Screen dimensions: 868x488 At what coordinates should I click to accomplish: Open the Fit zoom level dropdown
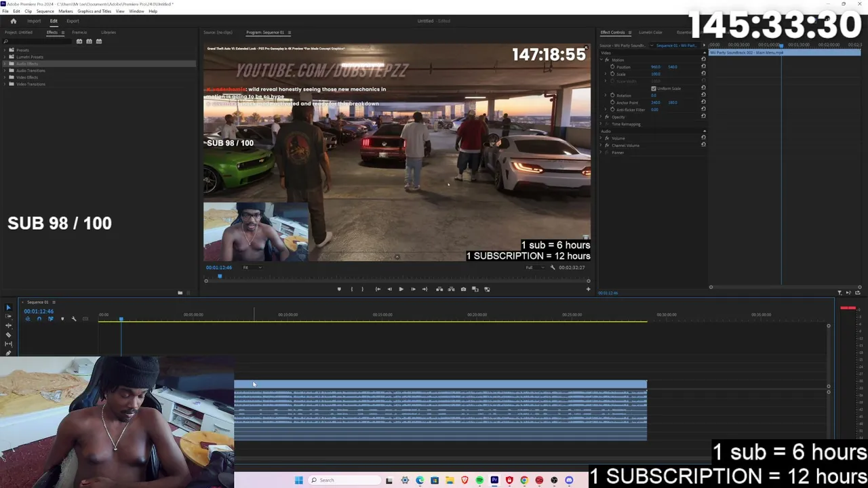point(252,268)
